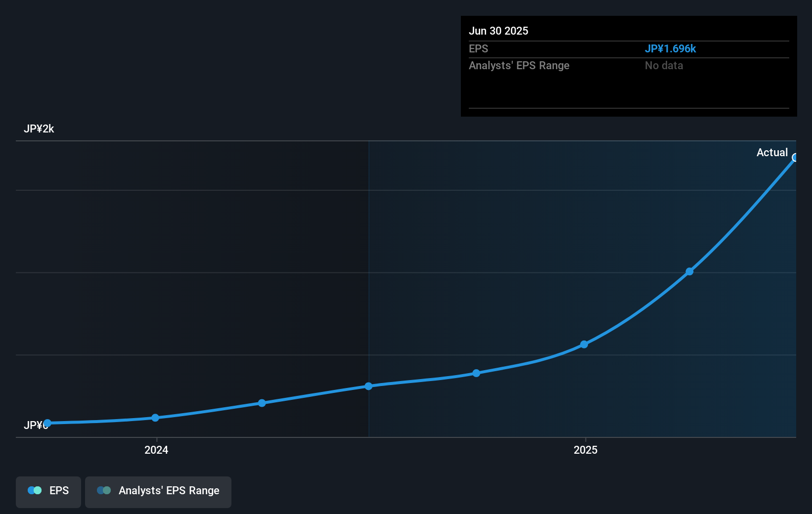Expand the Jun 30 2025 tooltip details
The width and height of the screenshot is (812, 514).
click(x=498, y=31)
